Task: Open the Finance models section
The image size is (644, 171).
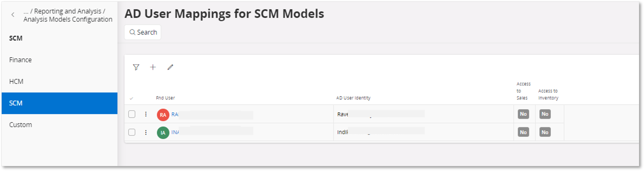Action: 21,60
